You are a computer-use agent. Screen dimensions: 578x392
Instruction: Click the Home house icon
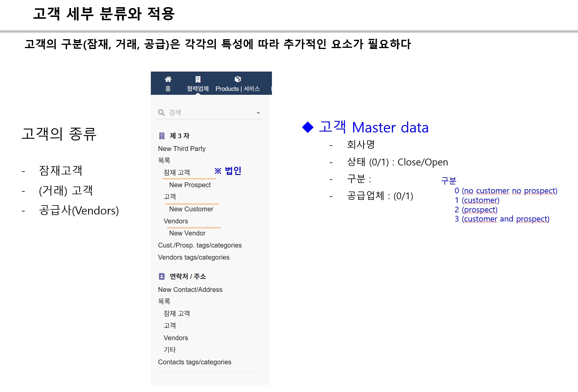click(x=168, y=79)
